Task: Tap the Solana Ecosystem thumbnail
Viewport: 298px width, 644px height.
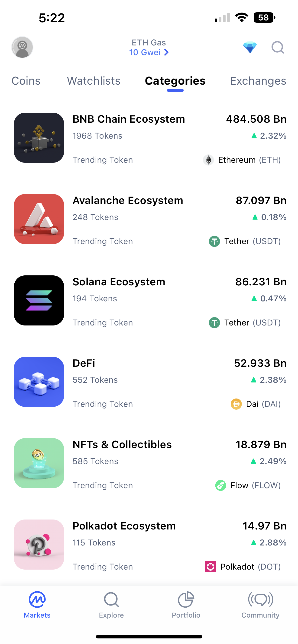Action: point(39,300)
